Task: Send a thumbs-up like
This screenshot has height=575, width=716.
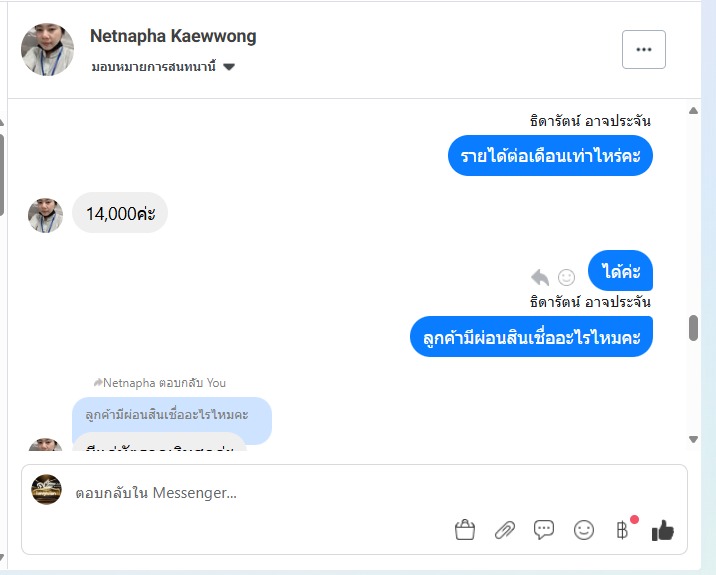Action: click(x=662, y=530)
